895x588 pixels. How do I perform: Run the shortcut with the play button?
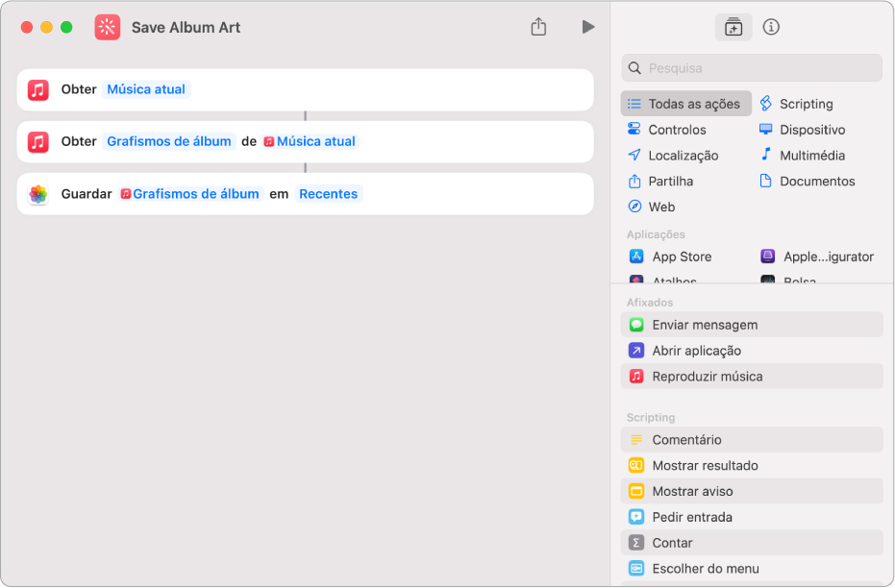[588, 27]
